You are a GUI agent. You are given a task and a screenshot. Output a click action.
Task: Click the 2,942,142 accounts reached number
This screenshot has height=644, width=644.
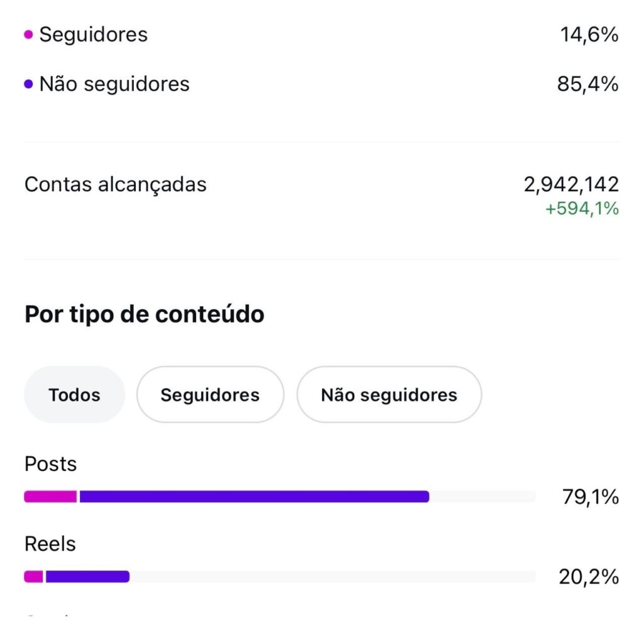pyautogui.click(x=571, y=185)
